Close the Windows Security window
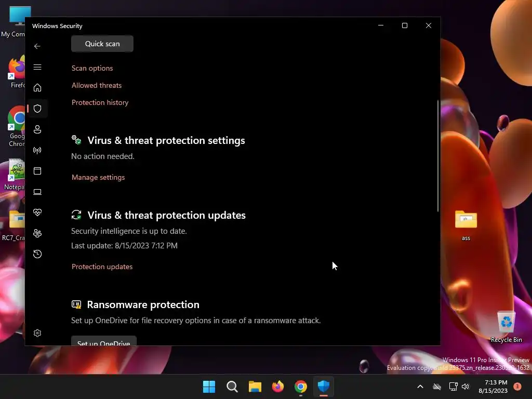Screen dimensions: 532x399 click(429, 25)
